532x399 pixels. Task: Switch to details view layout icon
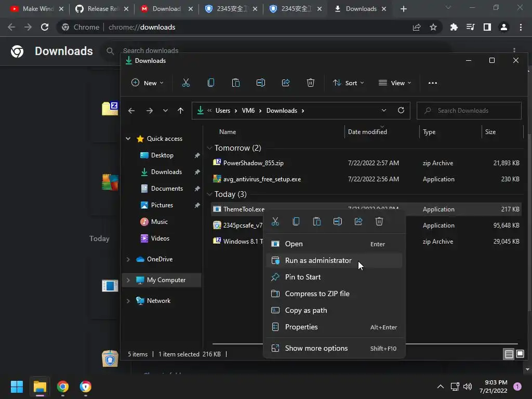coord(509,354)
